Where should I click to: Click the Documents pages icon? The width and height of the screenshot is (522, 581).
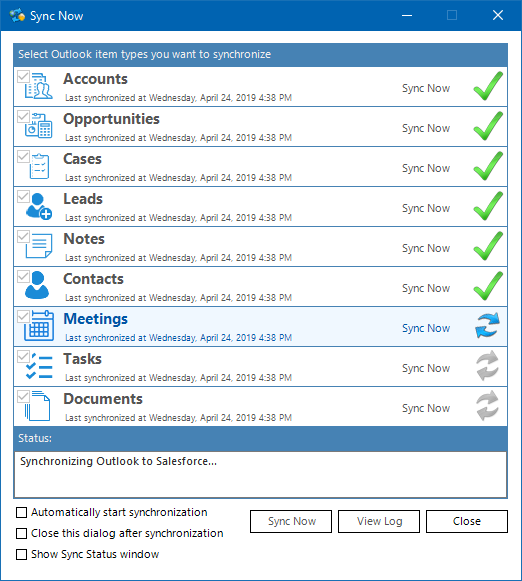click(x=37, y=406)
